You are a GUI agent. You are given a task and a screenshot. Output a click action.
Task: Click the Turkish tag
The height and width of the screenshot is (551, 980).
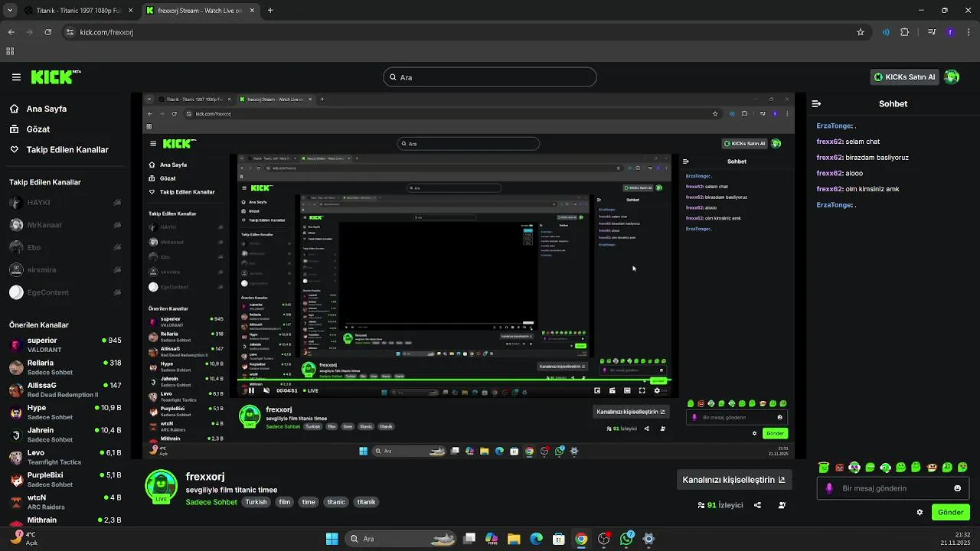256,502
